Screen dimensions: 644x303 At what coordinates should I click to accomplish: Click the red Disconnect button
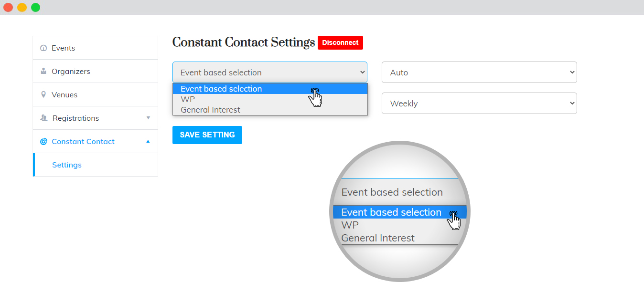pos(340,43)
